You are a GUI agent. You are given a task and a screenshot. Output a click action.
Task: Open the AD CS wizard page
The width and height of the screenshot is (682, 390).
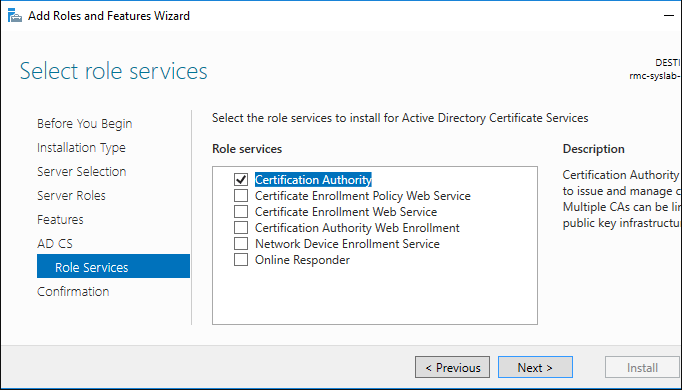tap(55, 243)
